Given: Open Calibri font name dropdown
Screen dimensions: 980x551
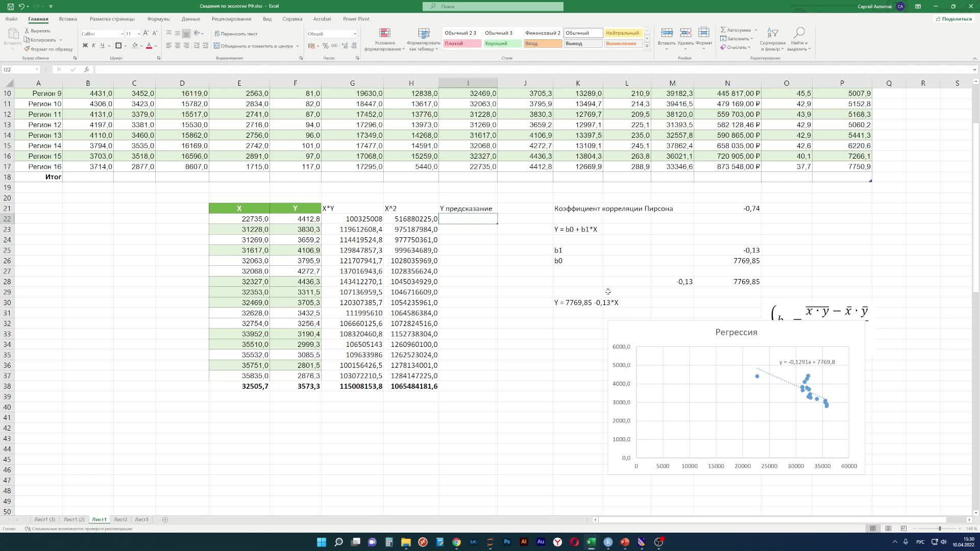Looking at the screenshot, I should (x=122, y=34).
